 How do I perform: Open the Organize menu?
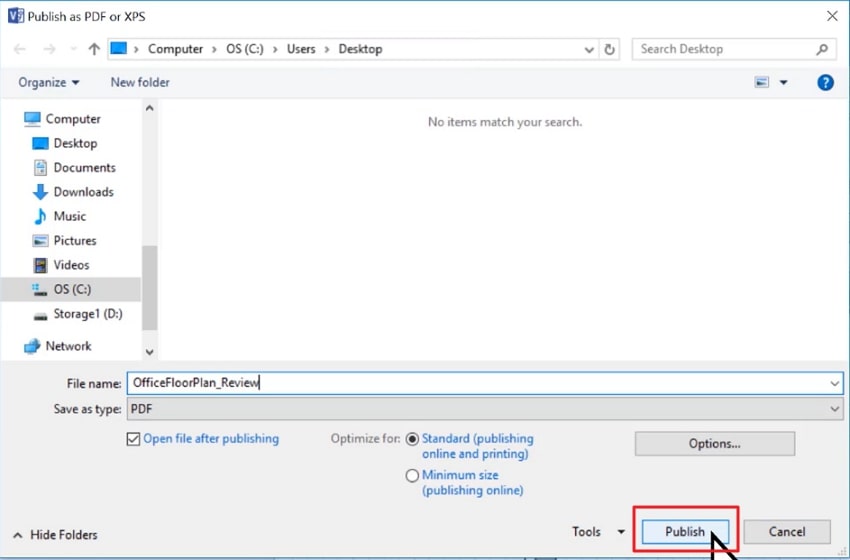[x=49, y=82]
